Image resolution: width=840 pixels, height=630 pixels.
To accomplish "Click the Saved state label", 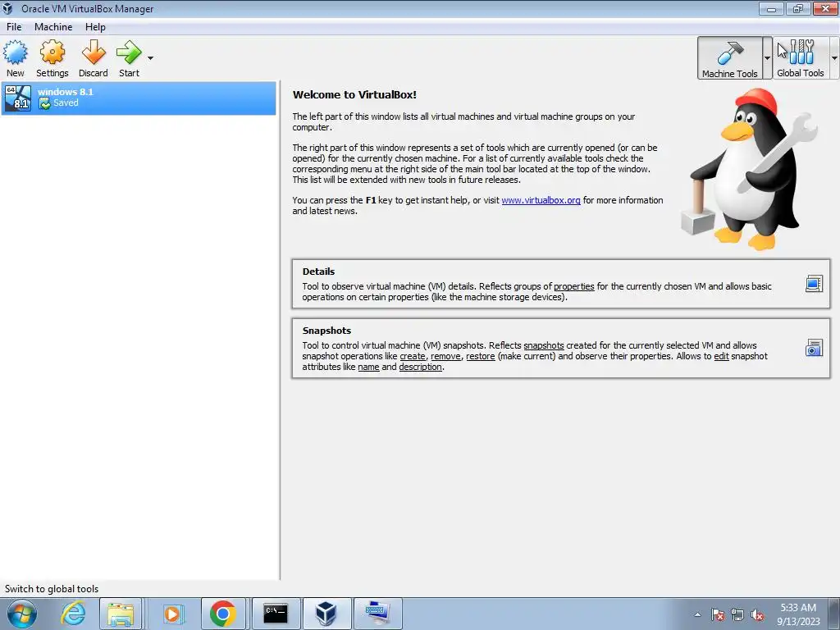I will click(x=66, y=103).
